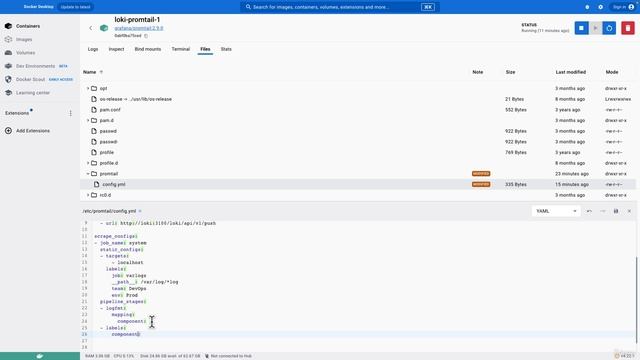Switch to the Terminal tab
640x360 pixels.
[x=180, y=49]
